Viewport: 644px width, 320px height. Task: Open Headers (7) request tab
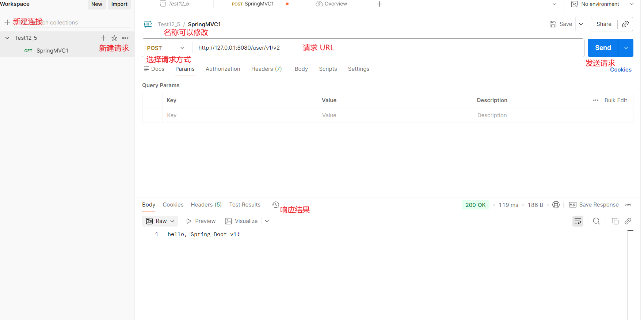(x=267, y=69)
